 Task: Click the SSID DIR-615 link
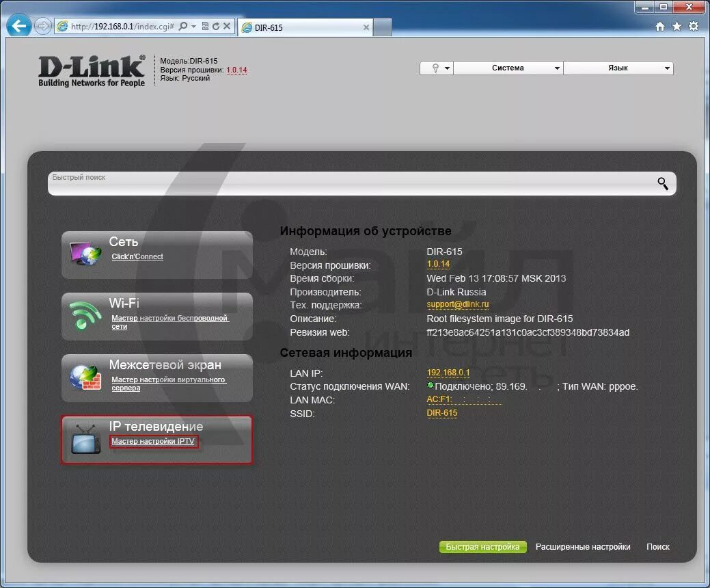click(442, 413)
